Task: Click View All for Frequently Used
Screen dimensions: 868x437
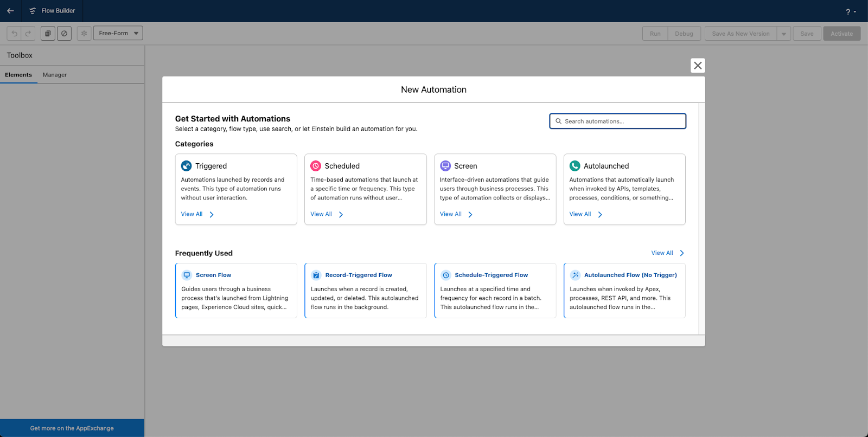Action: tap(662, 253)
